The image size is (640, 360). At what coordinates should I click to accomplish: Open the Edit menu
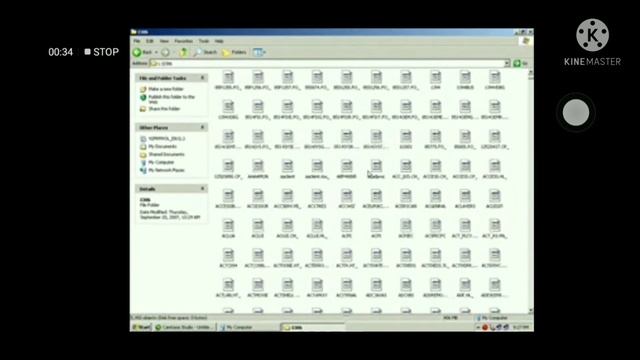click(150, 41)
